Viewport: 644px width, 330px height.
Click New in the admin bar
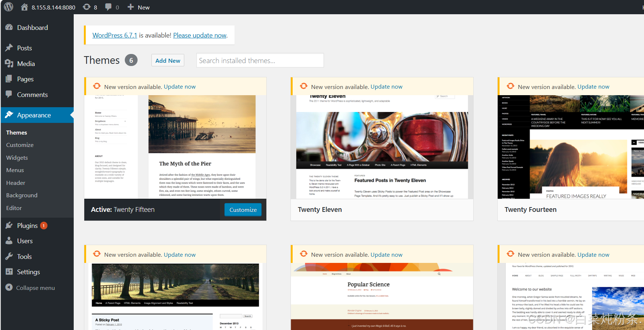[x=143, y=7]
